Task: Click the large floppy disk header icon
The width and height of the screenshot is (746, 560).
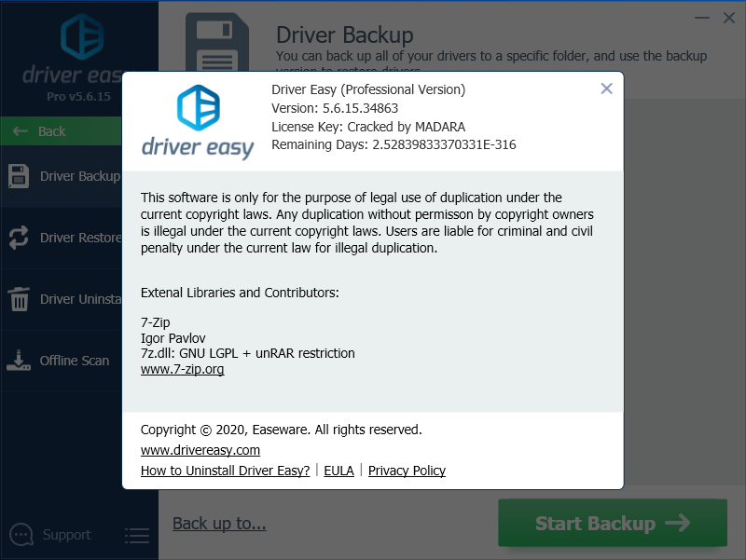Action: pos(217,42)
